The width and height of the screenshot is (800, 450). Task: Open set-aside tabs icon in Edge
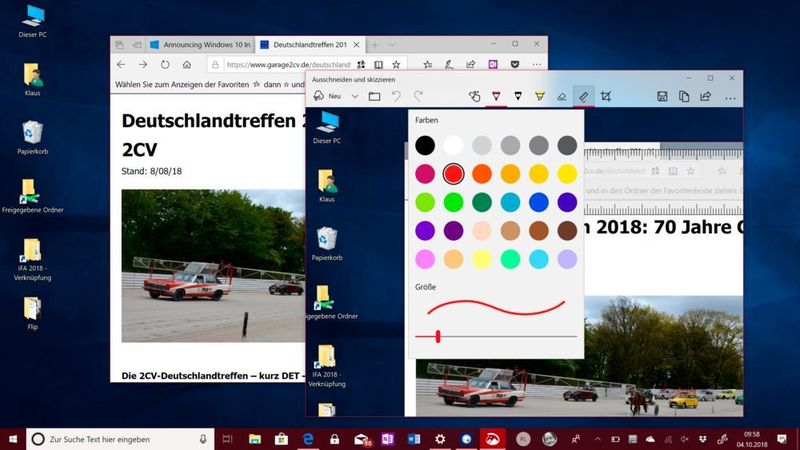119,45
